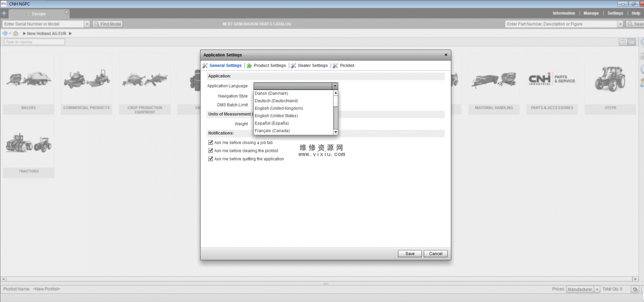
Task: Toggle Ask me before quitting the application
Action: [x=211, y=159]
